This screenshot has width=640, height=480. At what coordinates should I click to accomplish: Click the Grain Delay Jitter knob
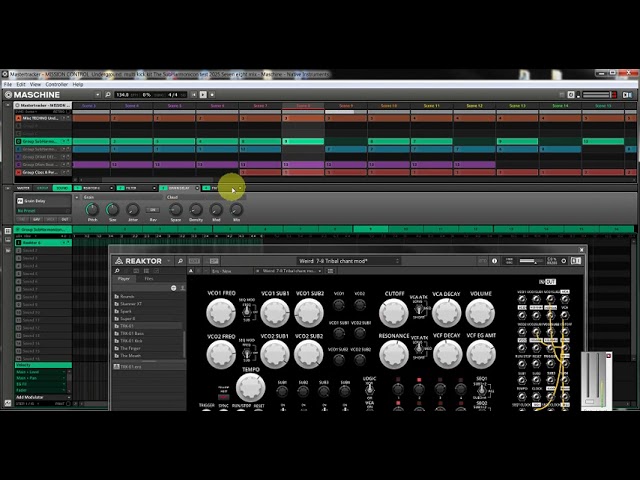coord(133,210)
